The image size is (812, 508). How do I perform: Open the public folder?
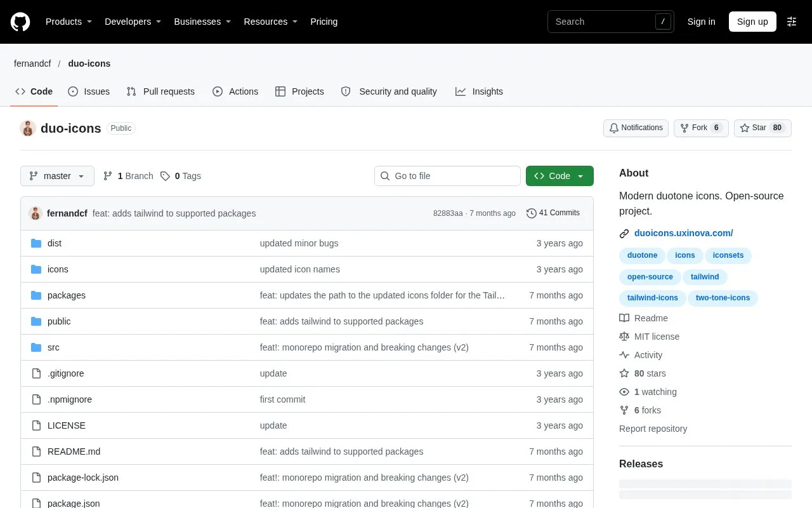[59, 321]
